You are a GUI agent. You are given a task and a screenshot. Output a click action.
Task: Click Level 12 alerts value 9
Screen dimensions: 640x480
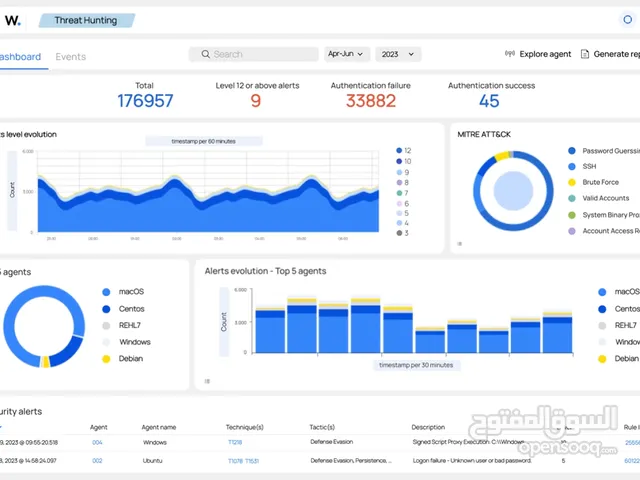point(256,101)
